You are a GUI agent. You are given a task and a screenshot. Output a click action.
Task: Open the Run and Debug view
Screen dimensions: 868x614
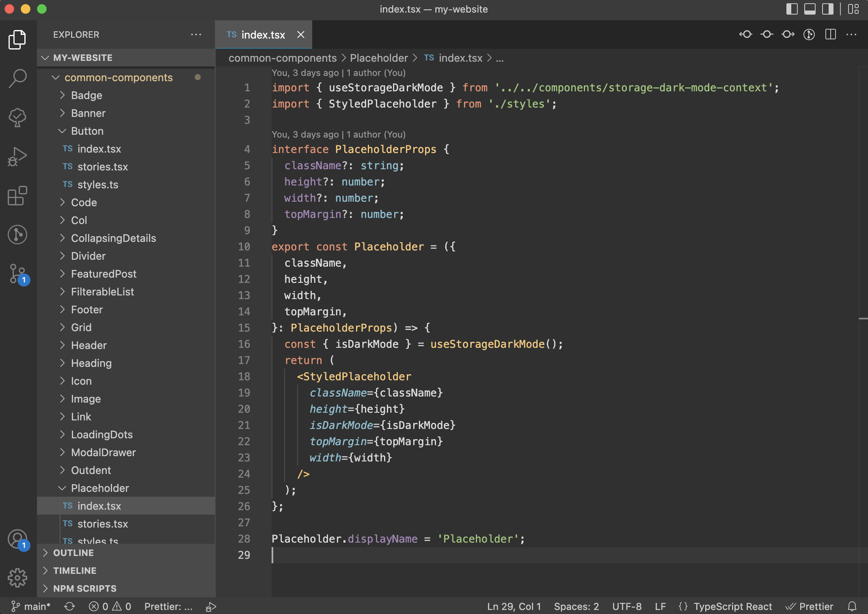pos(17,157)
